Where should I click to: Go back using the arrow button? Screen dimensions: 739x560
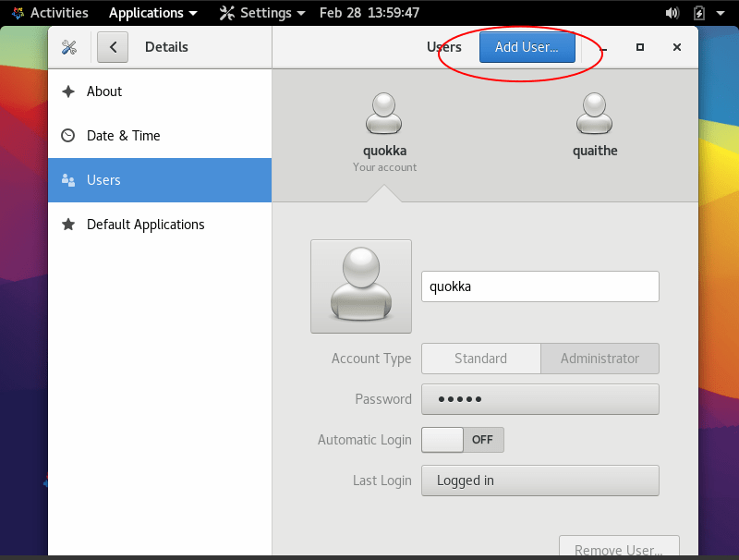point(113,47)
